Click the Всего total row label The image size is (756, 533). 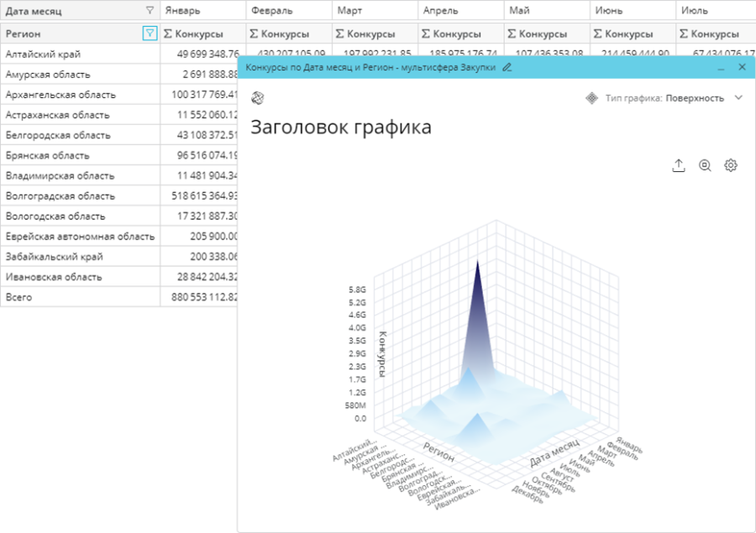pyautogui.click(x=18, y=297)
